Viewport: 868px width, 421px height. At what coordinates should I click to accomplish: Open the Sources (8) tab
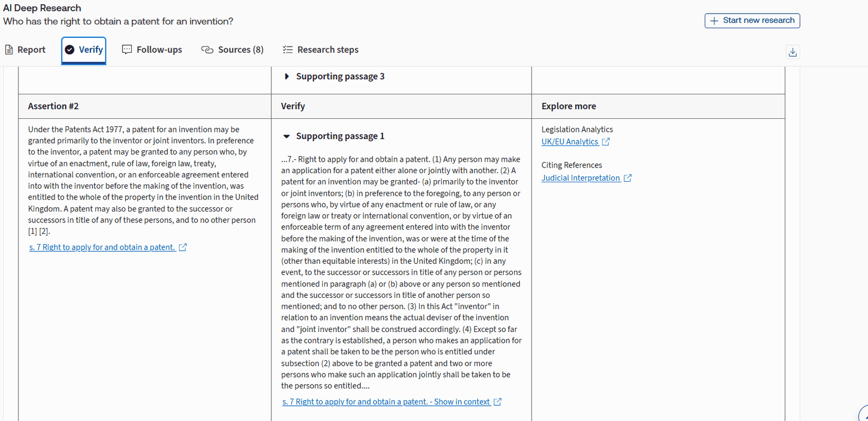click(232, 50)
